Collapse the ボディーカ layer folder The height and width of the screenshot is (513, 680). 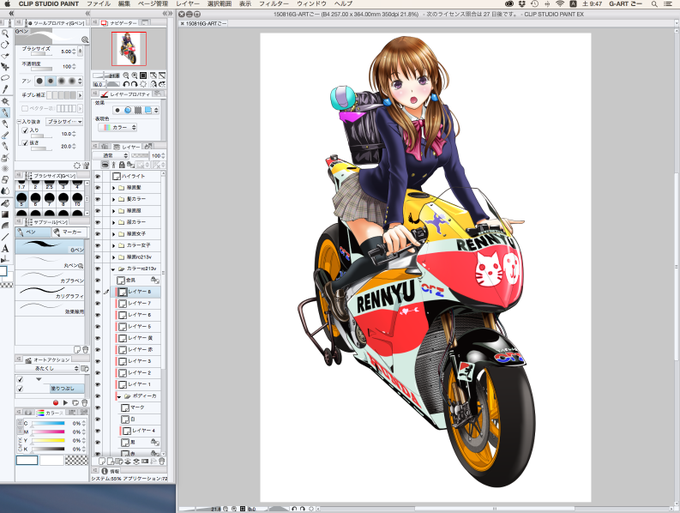120,396
